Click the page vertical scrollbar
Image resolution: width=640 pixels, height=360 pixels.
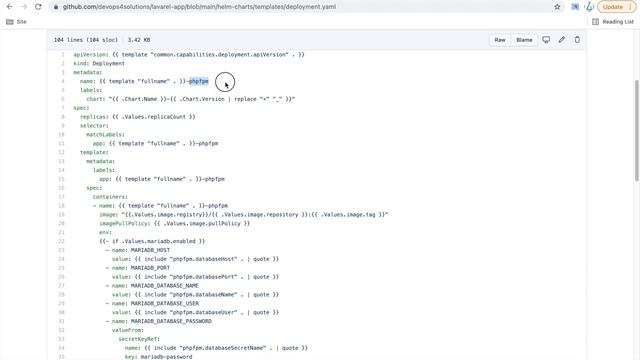pos(636,131)
